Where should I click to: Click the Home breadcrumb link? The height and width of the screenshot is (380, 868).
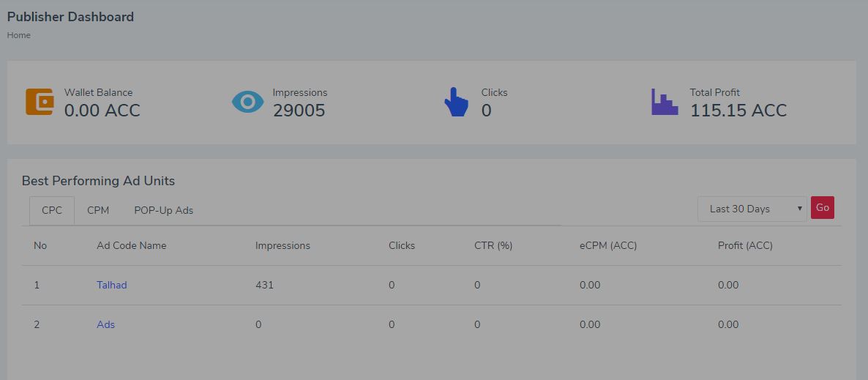pyautogui.click(x=19, y=35)
